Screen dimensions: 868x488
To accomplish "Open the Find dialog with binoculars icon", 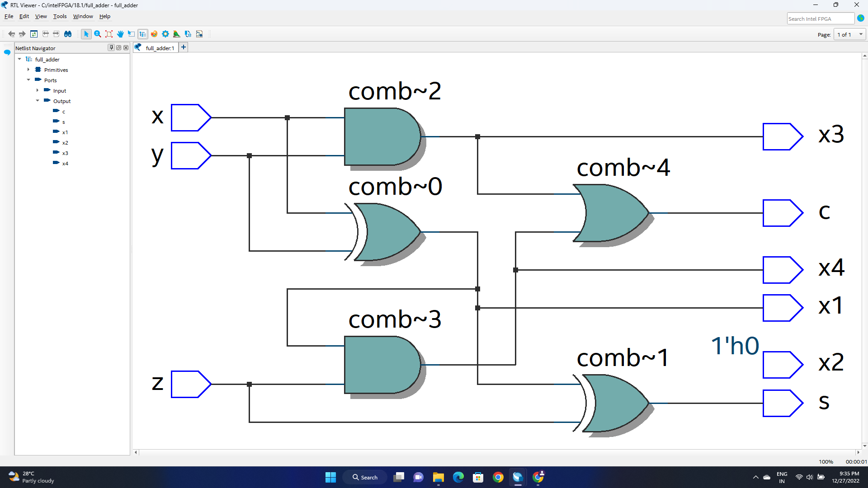I will click(68, 34).
